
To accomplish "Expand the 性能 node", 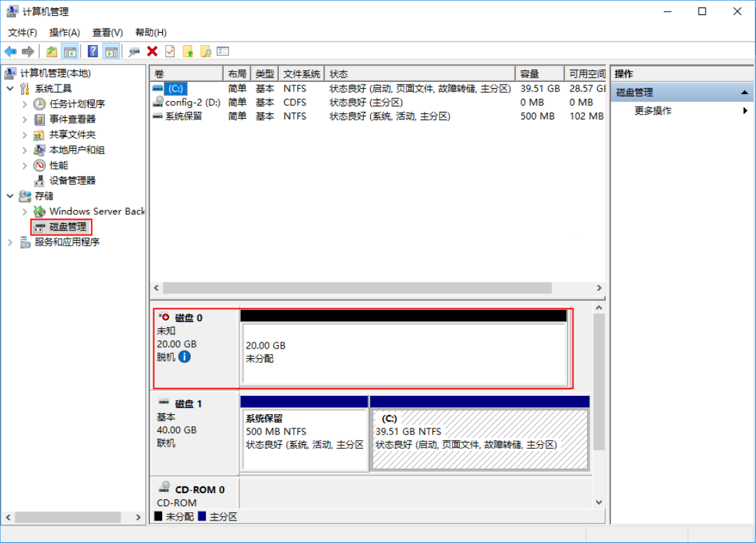I will [x=25, y=166].
